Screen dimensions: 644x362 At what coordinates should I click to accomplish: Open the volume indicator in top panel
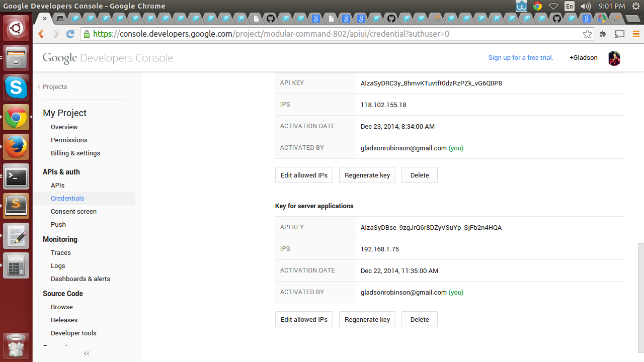[586, 6]
